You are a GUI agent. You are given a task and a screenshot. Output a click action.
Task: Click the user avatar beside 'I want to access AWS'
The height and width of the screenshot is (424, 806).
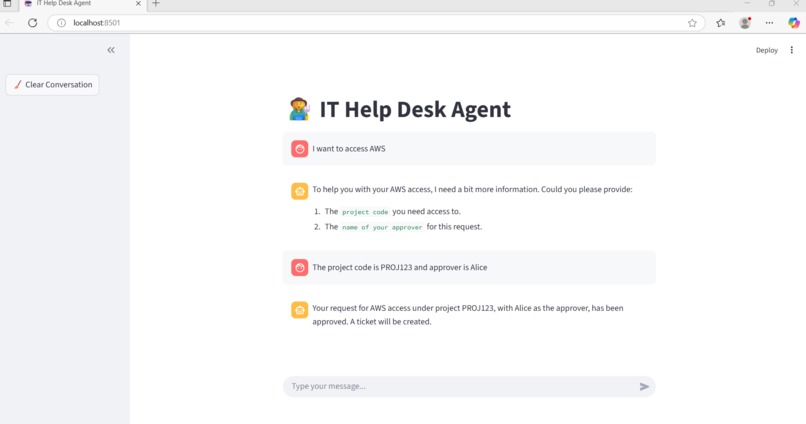[300, 149]
